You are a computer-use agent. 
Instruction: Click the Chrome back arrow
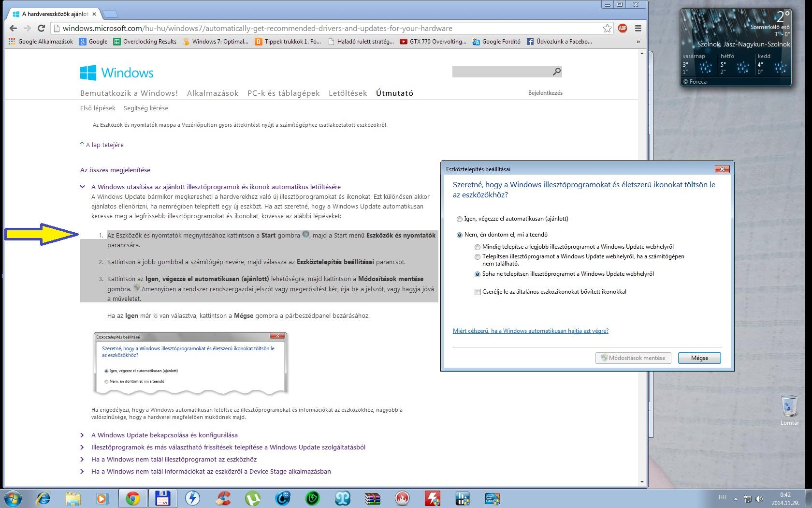click(13, 29)
